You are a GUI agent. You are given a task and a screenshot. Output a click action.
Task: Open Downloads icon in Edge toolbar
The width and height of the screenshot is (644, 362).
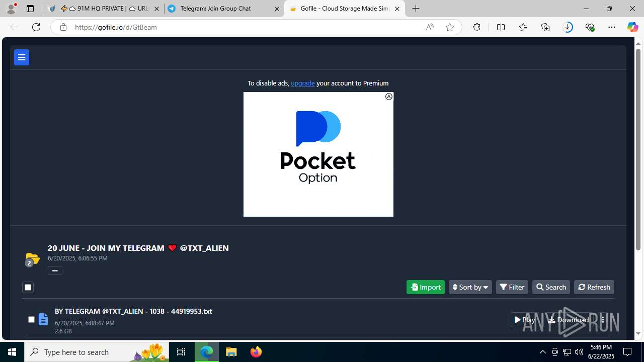point(568,27)
